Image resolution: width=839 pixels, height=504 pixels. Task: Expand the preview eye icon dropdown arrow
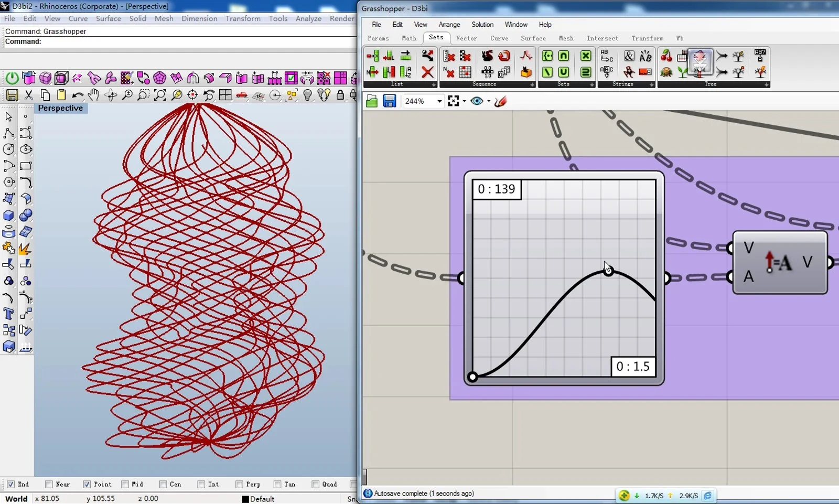tap(489, 101)
